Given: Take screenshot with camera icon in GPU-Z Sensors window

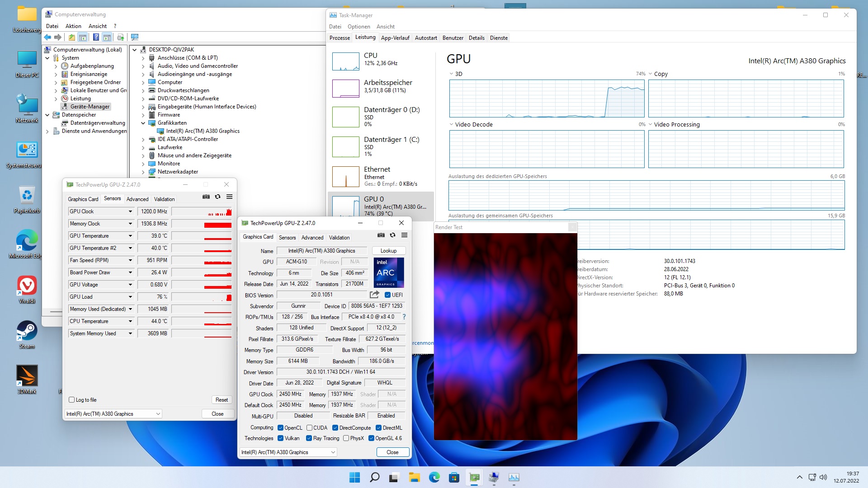Looking at the screenshot, I should pyautogui.click(x=206, y=197).
